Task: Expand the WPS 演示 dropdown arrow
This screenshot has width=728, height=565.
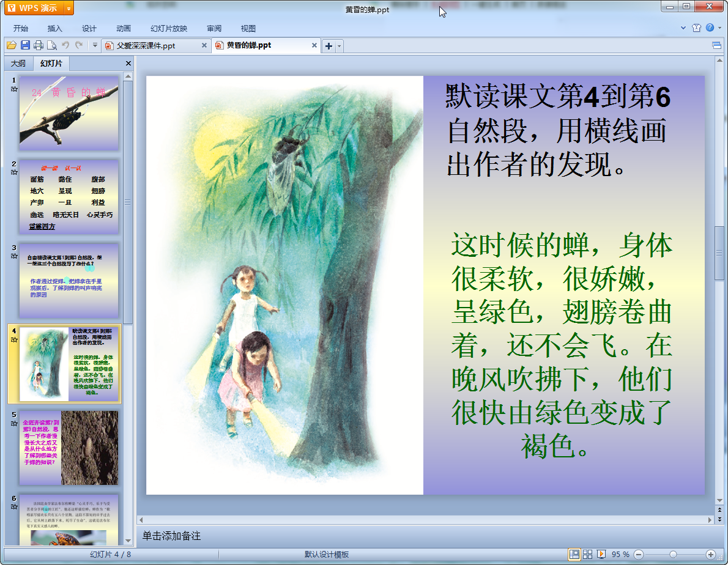Action: (69, 9)
